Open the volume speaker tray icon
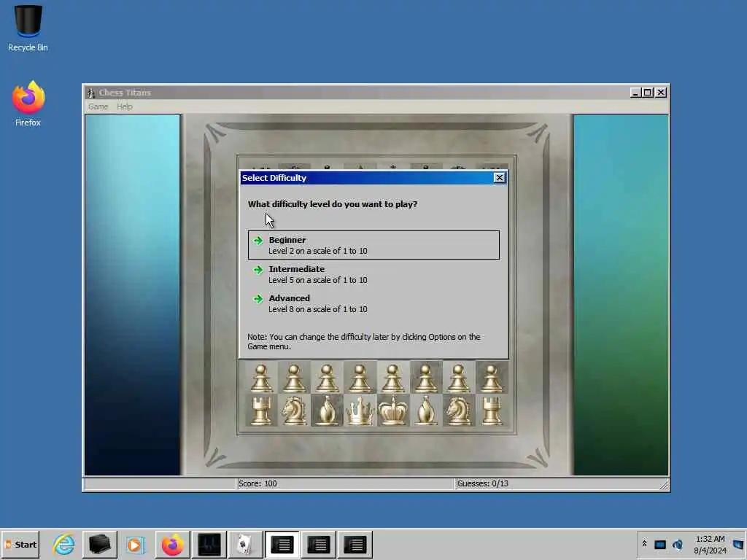The image size is (747, 560). (x=678, y=544)
